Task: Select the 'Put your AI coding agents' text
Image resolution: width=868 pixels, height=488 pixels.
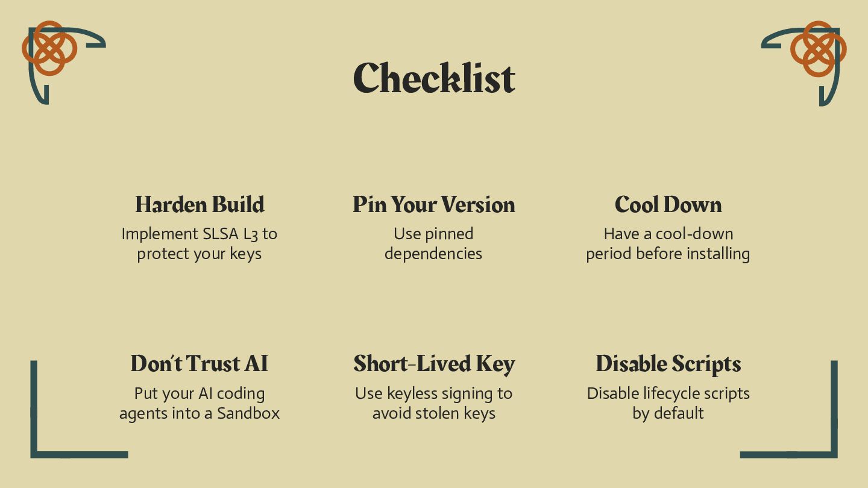Action: point(200,403)
